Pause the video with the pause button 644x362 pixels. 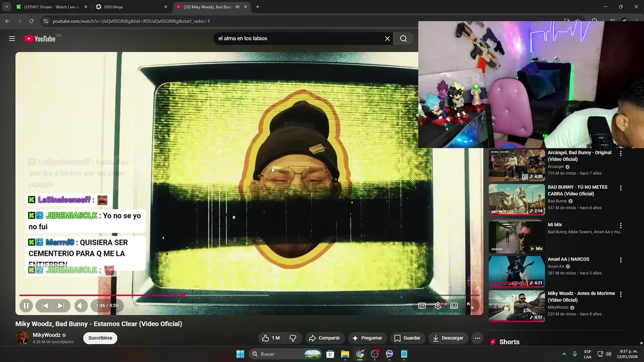click(26, 305)
